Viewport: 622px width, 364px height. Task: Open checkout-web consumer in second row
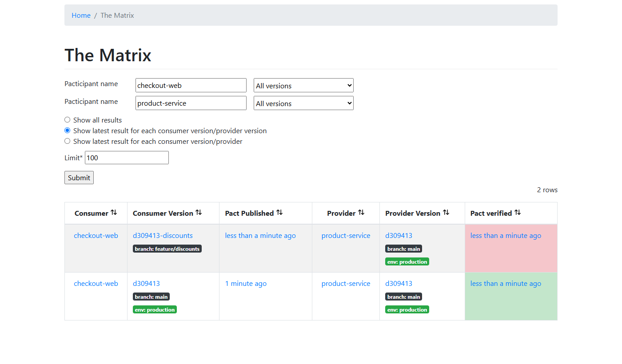coord(96,284)
